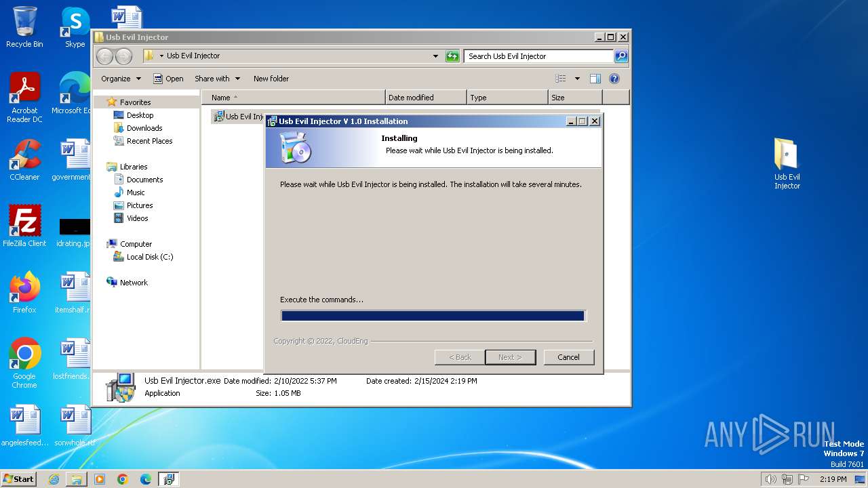Open Windows Media Player taskbar icon
The height and width of the screenshot is (488, 868).
tap(100, 479)
